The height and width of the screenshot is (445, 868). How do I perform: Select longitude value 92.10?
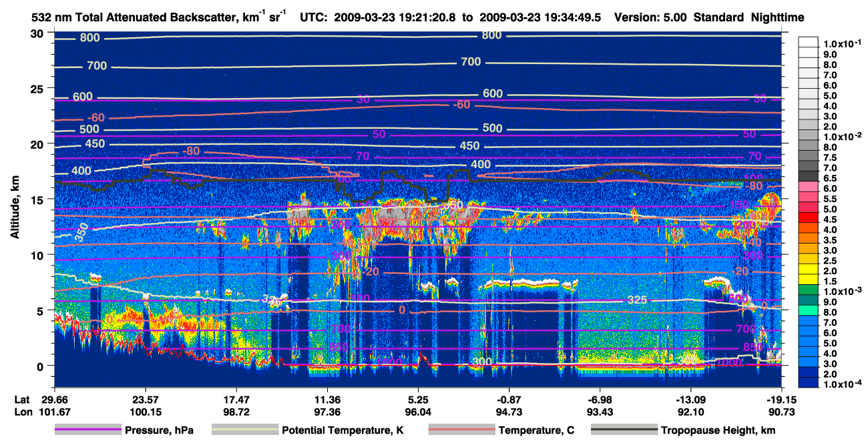pyautogui.click(x=691, y=412)
